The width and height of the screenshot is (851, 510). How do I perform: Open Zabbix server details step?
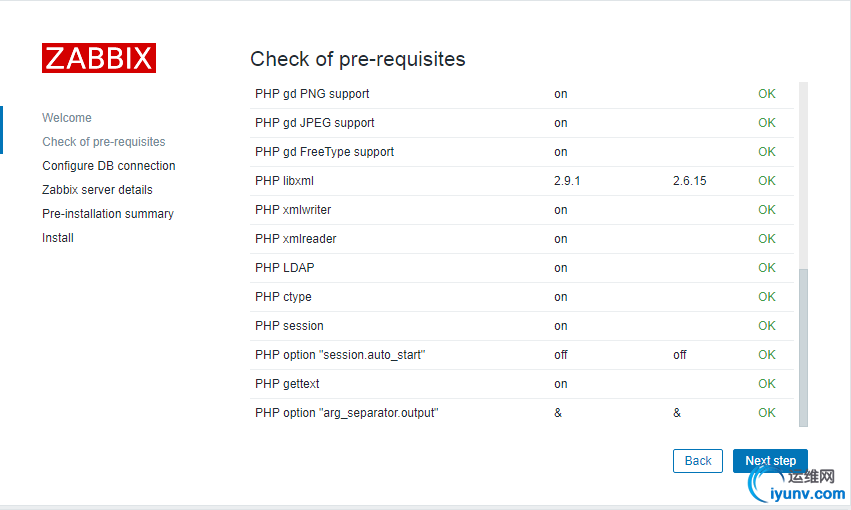click(x=97, y=190)
